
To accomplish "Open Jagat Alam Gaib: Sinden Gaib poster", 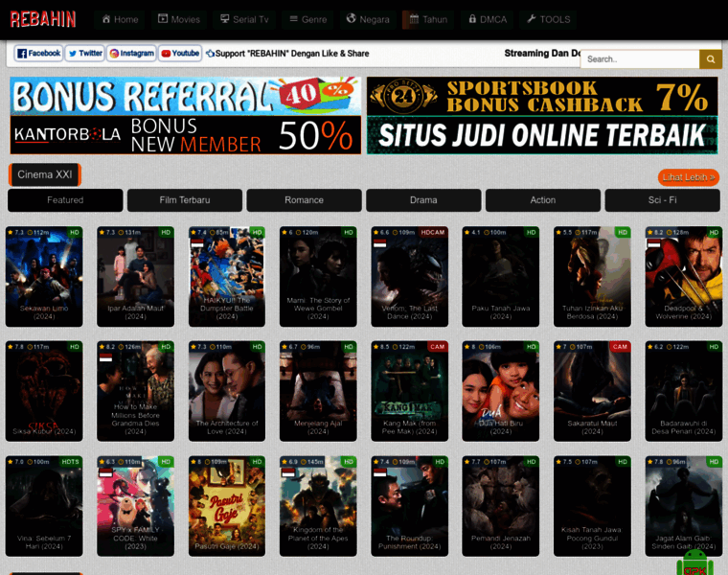I will (x=683, y=506).
